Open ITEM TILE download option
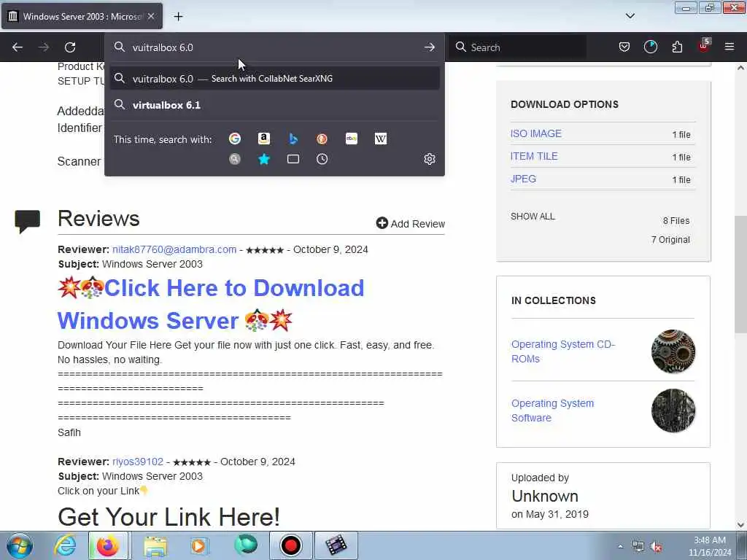This screenshot has width=747, height=560. (x=534, y=156)
